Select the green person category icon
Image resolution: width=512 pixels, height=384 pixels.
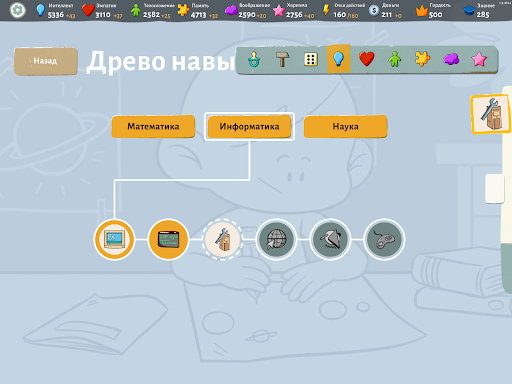click(395, 60)
